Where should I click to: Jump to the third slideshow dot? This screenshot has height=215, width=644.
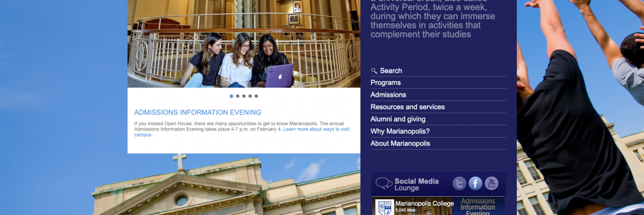(244, 96)
